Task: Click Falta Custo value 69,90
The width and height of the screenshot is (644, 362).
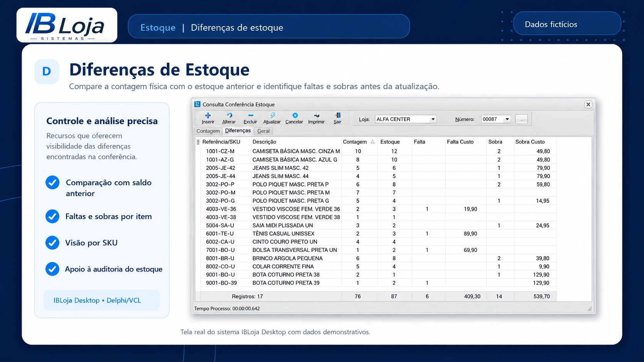Action: [x=470, y=250]
